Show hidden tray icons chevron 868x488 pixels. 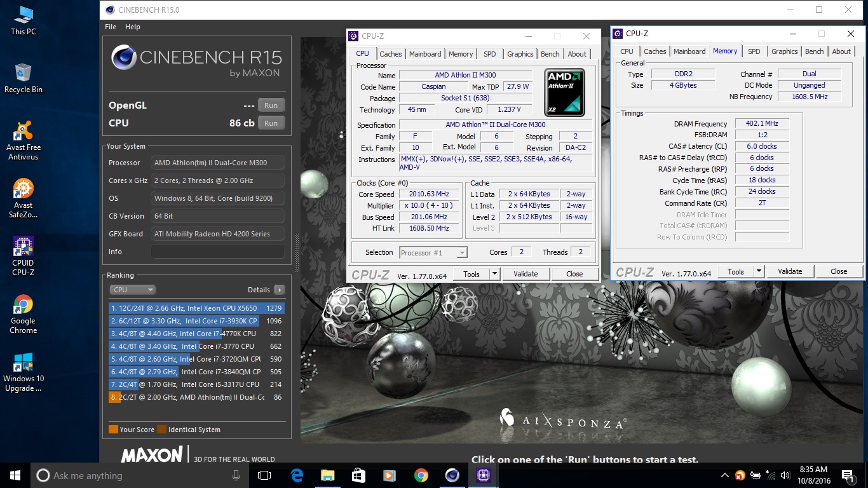tap(725, 475)
